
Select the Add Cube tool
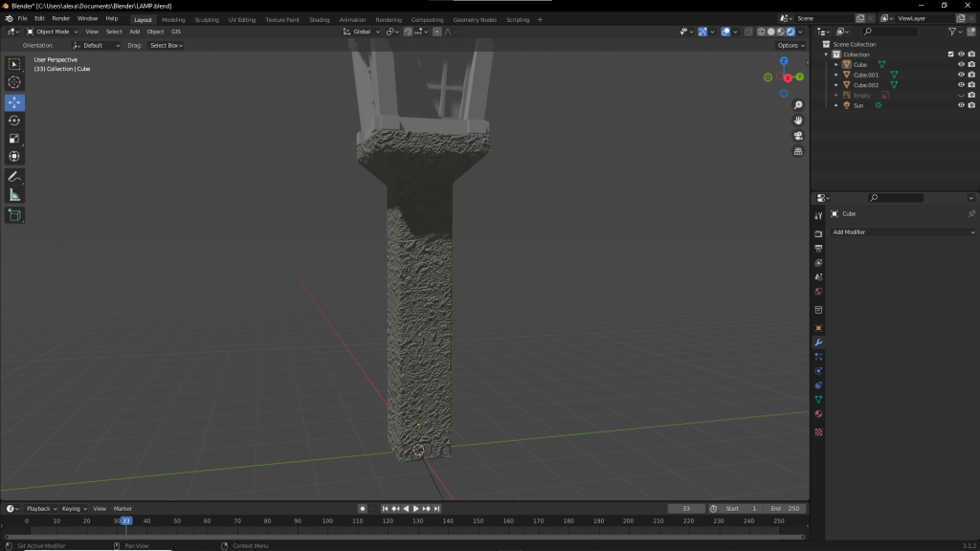[x=14, y=215]
